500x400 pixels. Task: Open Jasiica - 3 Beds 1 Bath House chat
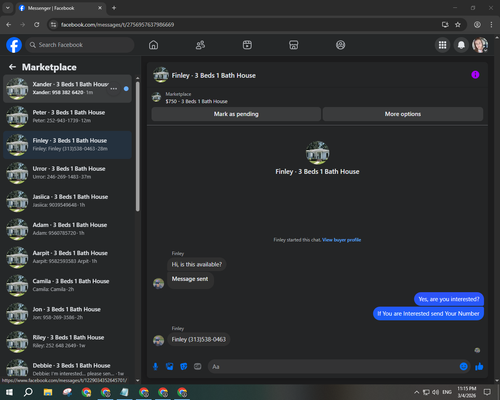67,201
